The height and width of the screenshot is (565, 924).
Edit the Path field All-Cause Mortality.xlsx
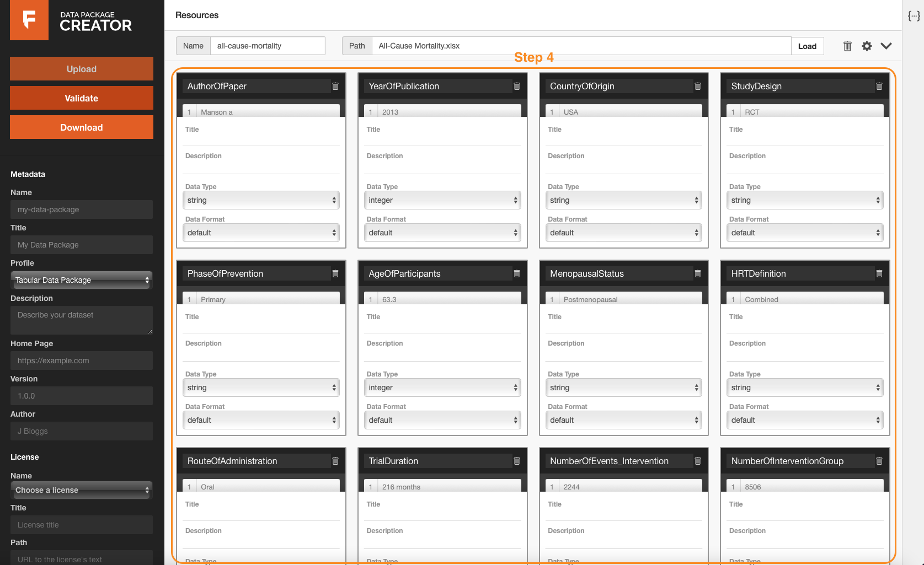coord(581,46)
